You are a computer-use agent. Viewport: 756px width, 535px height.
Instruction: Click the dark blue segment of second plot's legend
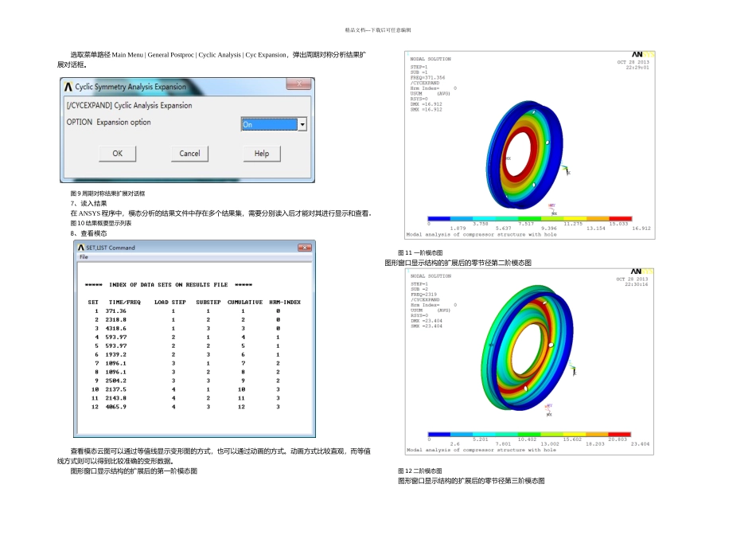coord(438,434)
